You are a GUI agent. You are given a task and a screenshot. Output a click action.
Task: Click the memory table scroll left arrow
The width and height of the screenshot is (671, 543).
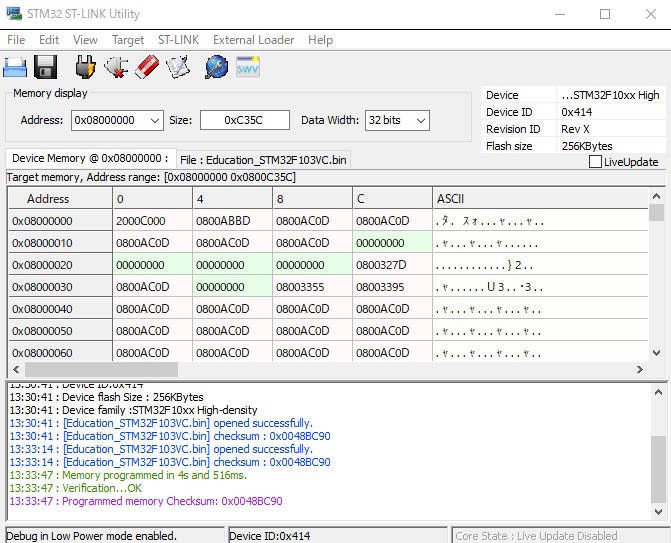click(16, 369)
